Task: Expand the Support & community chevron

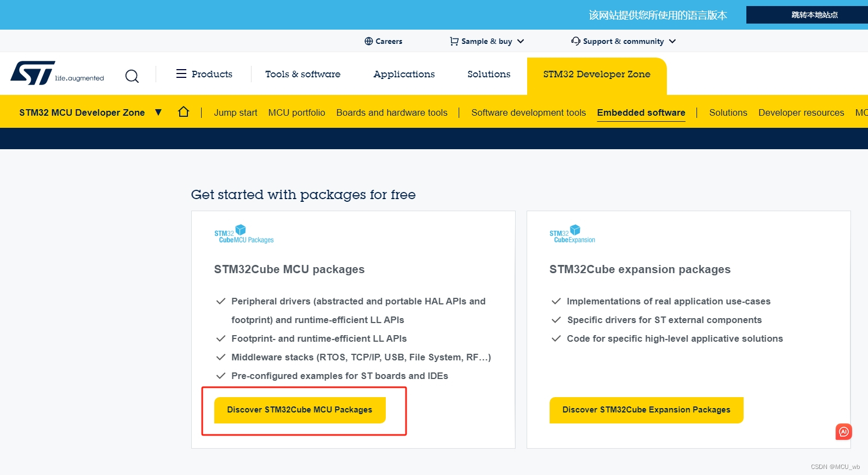Action: [x=672, y=41]
